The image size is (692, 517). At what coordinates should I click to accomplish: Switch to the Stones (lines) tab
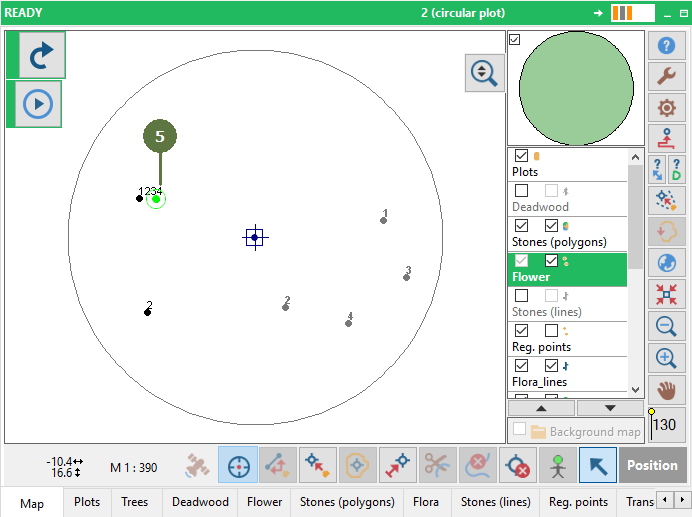click(496, 502)
